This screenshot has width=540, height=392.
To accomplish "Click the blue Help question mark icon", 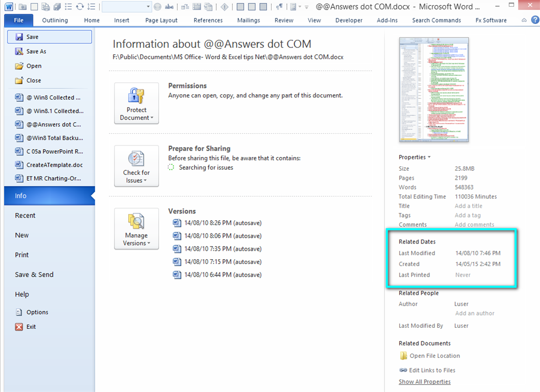I will (x=535, y=20).
